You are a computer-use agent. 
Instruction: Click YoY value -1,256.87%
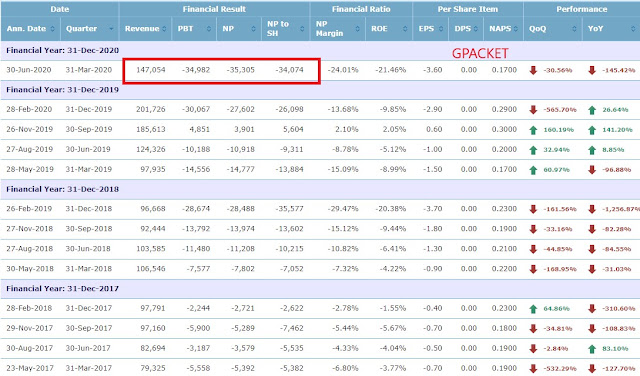point(620,209)
